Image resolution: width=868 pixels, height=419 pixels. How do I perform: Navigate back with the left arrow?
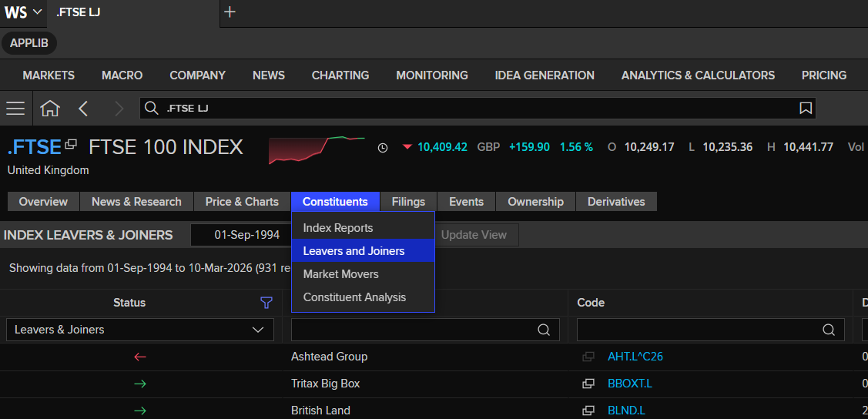(x=83, y=108)
